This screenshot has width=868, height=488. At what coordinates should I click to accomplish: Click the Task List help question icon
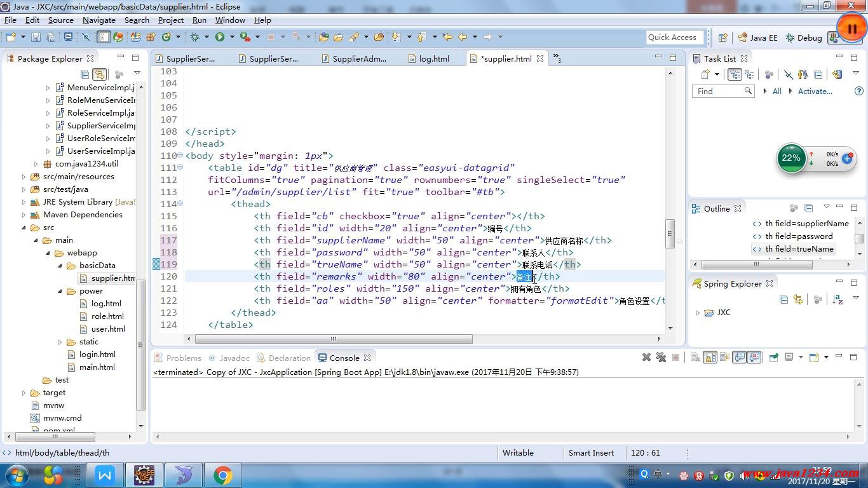tap(859, 91)
